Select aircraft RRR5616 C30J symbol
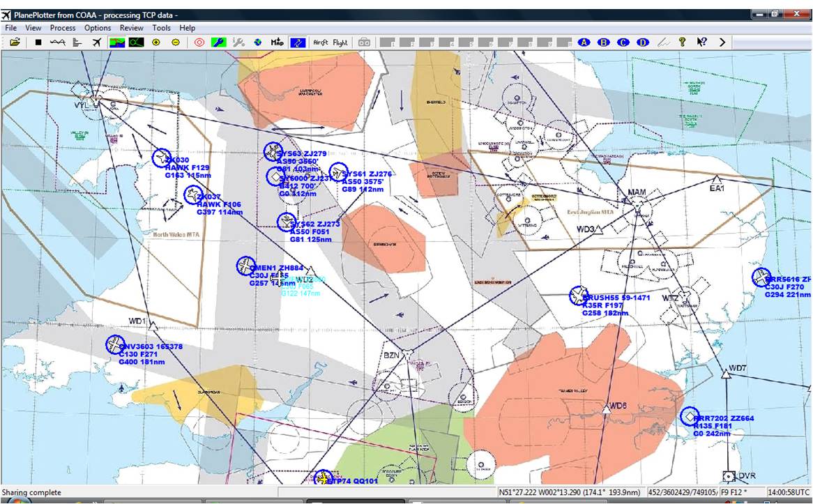Screen dimensions: 813x504 pos(761,277)
